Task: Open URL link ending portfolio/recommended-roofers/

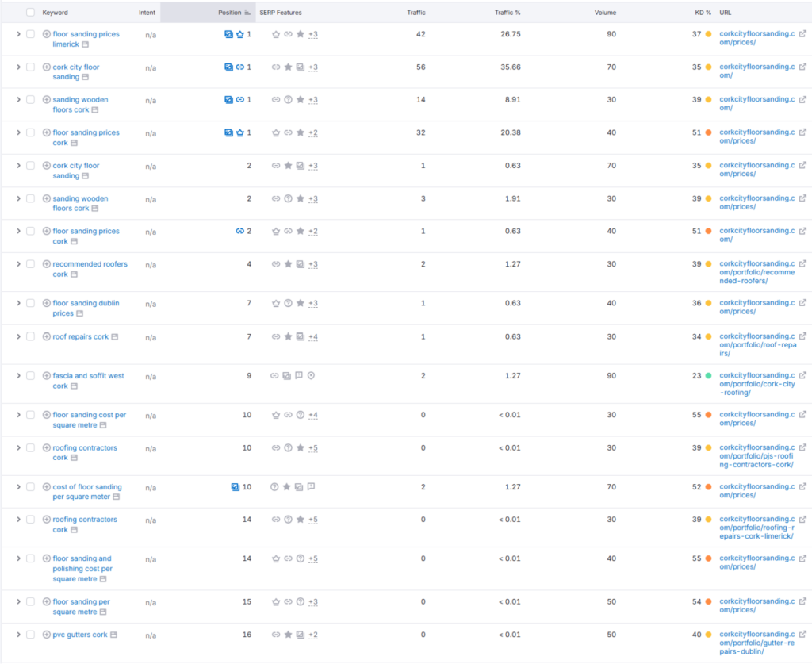Action: click(756, 272)
